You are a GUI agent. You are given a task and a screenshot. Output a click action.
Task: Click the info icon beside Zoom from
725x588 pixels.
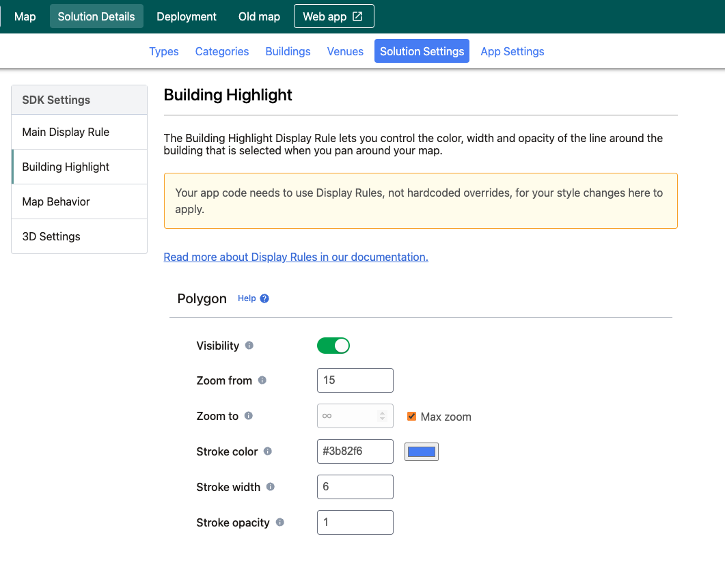(262, 380)
